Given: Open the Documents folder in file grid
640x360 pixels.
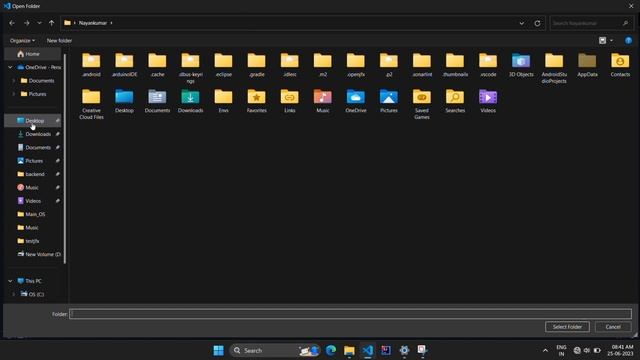Looking at the screenshot, I should pos(157,101).
